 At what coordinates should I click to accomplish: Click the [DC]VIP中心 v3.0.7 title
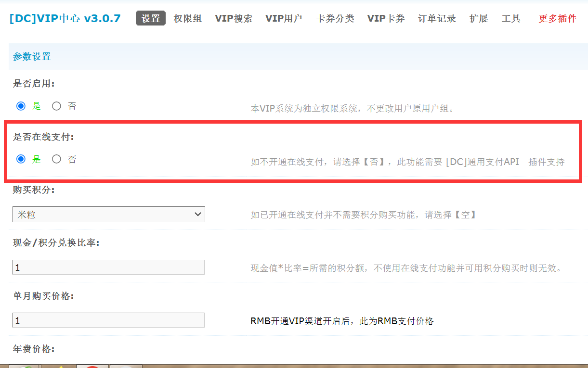(x=65, y=19)
